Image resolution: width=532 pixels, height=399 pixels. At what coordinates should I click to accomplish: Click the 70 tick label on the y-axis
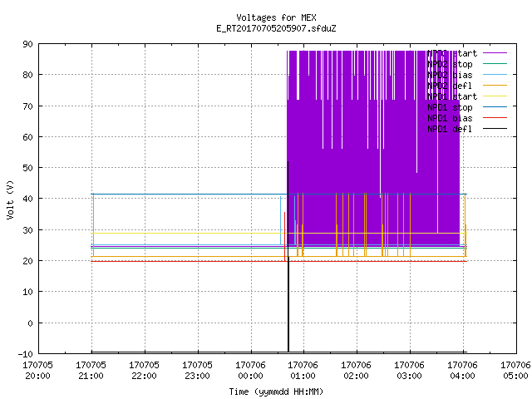(x=27, y=106)
